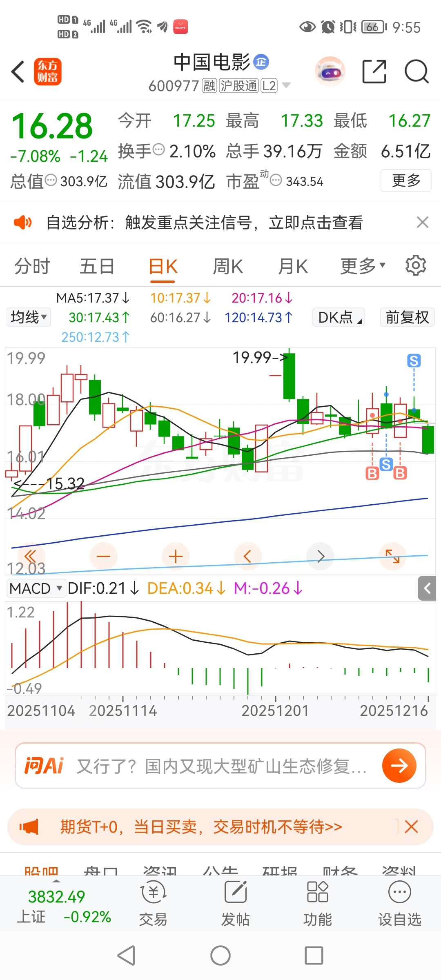Move chart left with the arrow button
The image size is (441, 980).
pos(248,556)
